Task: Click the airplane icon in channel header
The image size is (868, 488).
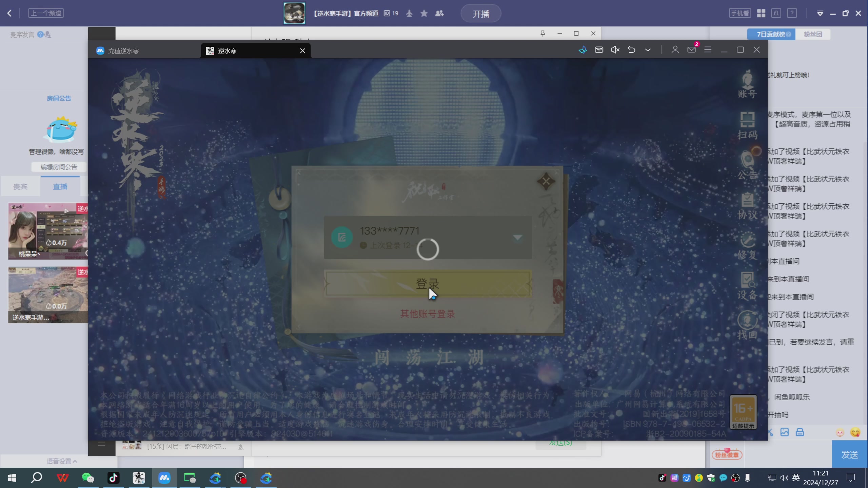Action: (409, 13)
